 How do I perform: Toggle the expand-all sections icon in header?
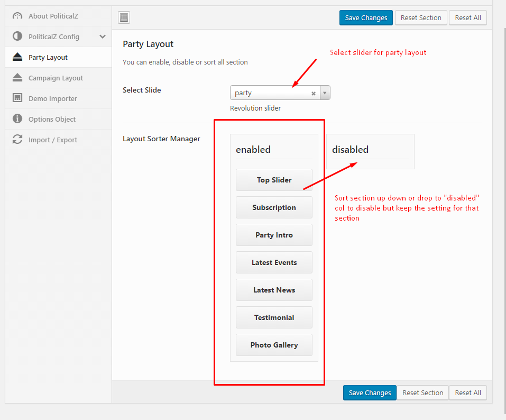point(124,17)
